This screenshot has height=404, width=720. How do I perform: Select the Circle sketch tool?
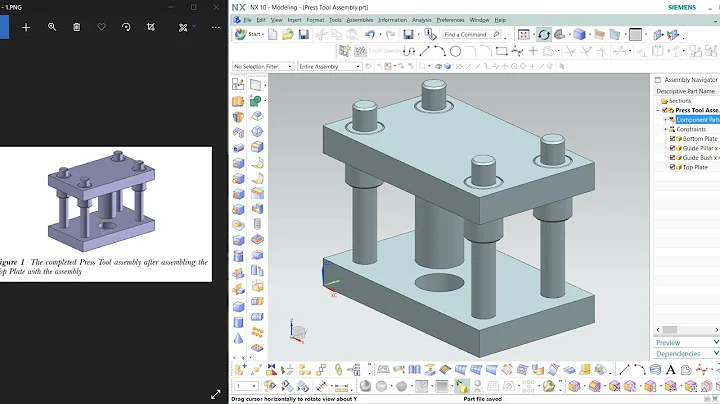456,51
